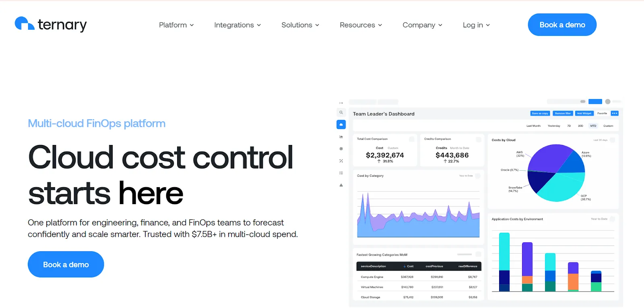Select the Yesterday date range
The width and height of the screenshot is (644, 308).
554,126
